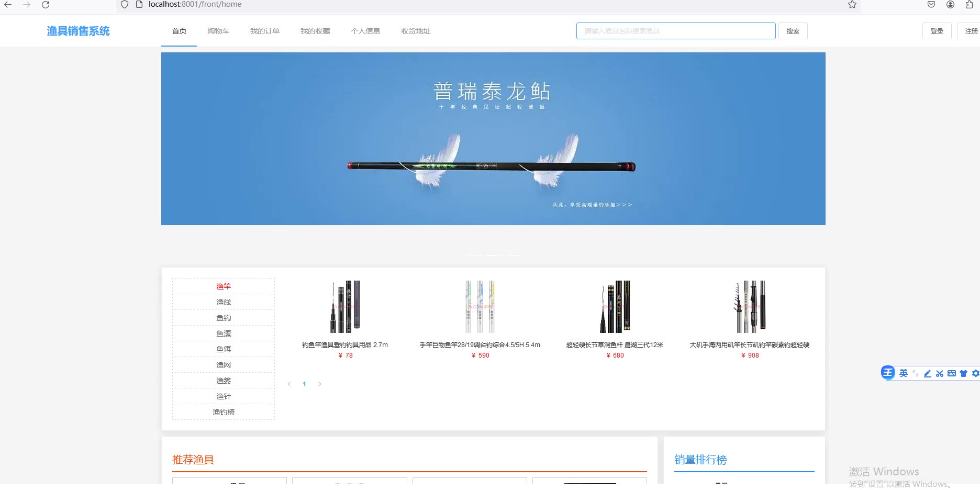Click page number 1 in pagination

(x=304, y=384)
